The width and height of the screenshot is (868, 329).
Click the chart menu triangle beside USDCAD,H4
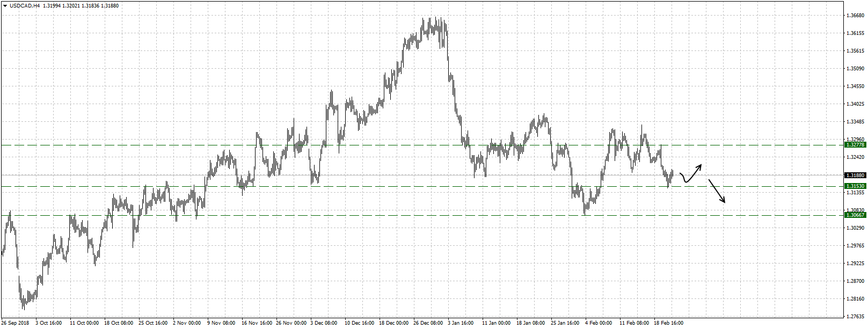5,6
